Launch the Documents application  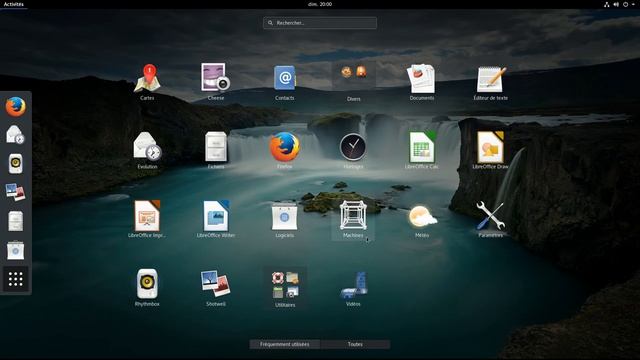[x=422, y=81]
